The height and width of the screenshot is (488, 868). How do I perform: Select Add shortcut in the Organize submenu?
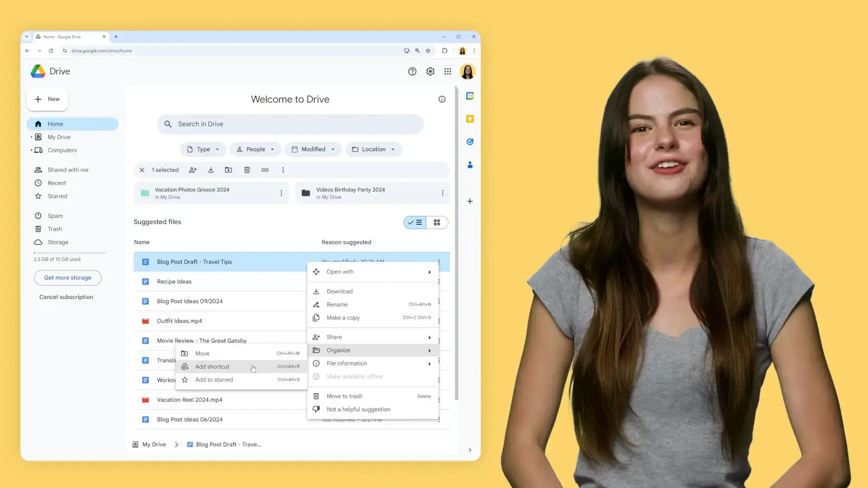tap(212, 366)
